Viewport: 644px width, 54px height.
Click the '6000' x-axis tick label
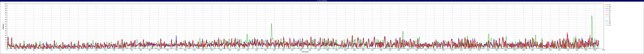[x=541, y=50]
